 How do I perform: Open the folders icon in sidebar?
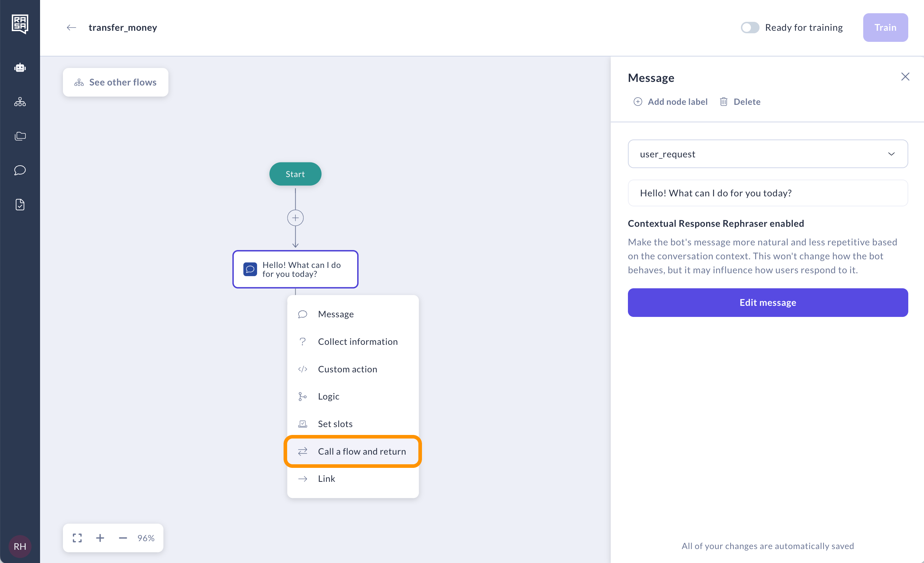click(x=20, y=136)
